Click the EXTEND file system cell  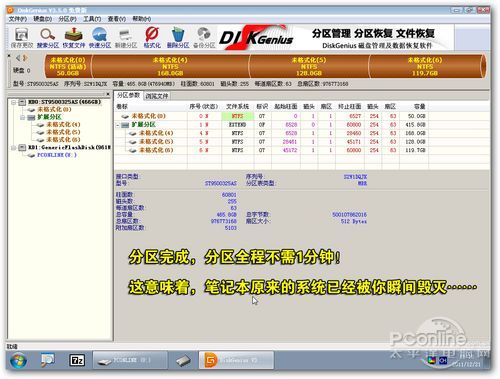[237, 125]
